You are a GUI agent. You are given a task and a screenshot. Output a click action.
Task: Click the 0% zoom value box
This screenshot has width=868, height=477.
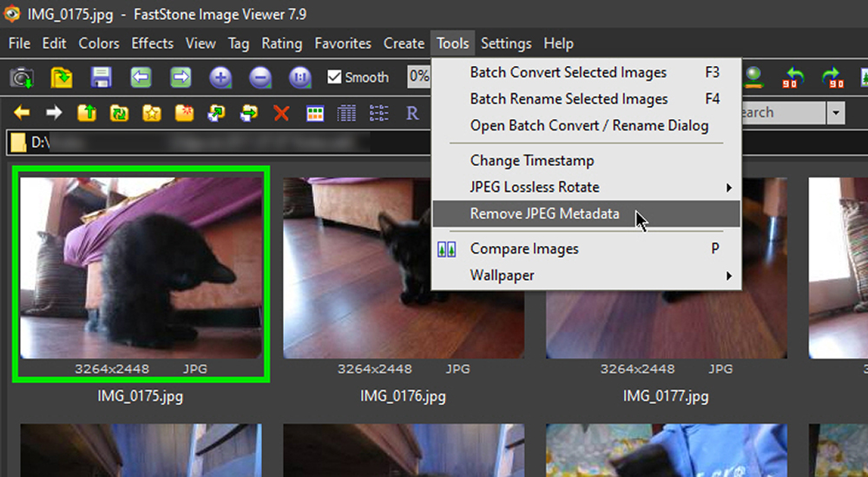419,76
